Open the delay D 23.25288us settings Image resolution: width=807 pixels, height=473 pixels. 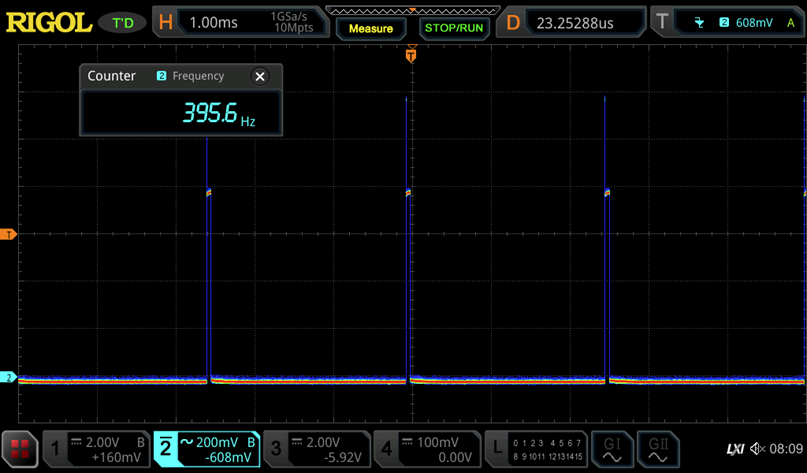click(x=572, y=22)
